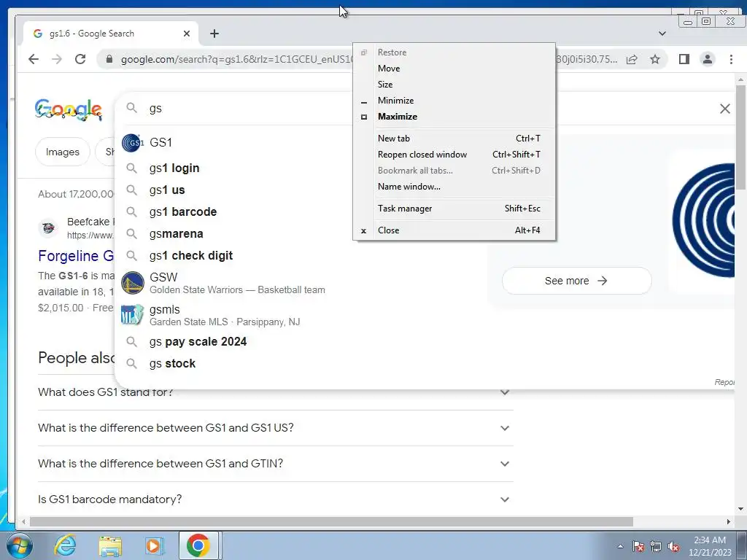The height and width of the screenshot is (560, 747).
Task: Open the Chrome profile avatar
Action: click(x=708, y=59)
